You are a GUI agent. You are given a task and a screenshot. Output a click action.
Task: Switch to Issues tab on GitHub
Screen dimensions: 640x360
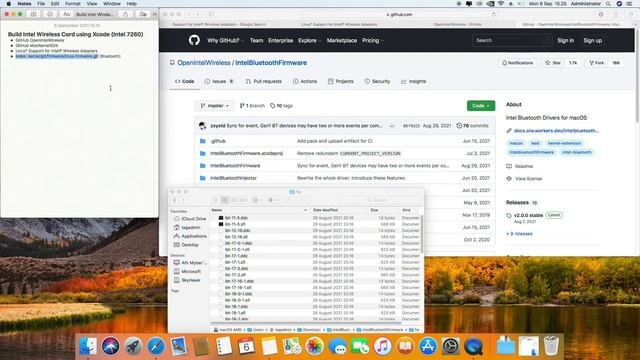point(219,82)
